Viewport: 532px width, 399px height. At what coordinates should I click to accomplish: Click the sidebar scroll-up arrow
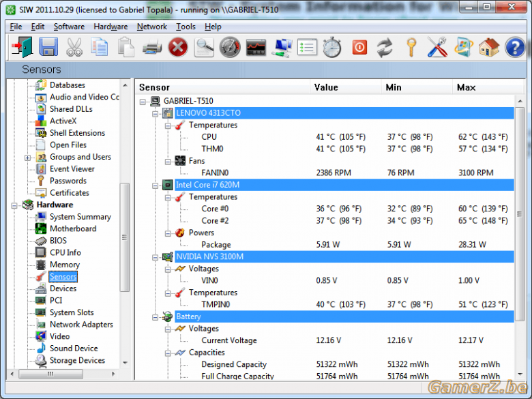tap(125, 85)
